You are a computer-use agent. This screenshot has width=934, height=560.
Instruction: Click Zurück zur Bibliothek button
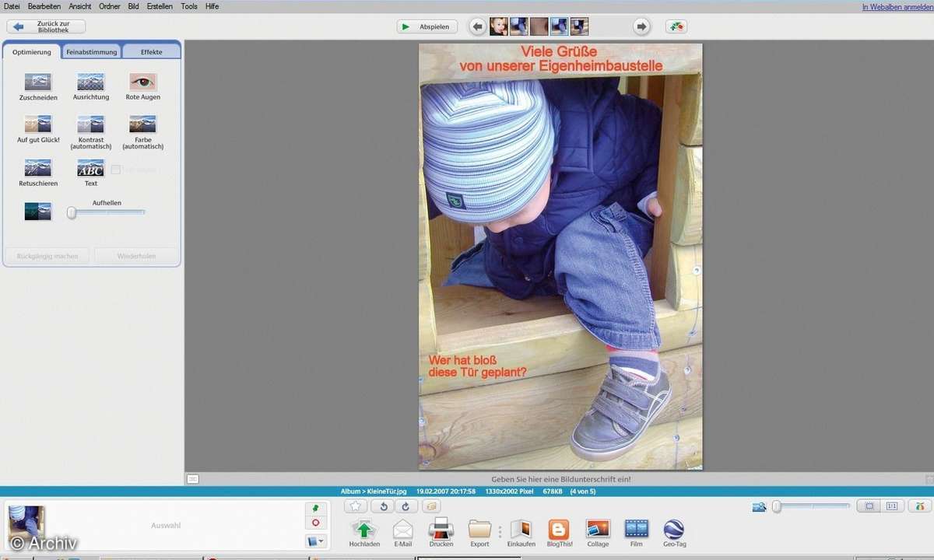pos(46,26)
